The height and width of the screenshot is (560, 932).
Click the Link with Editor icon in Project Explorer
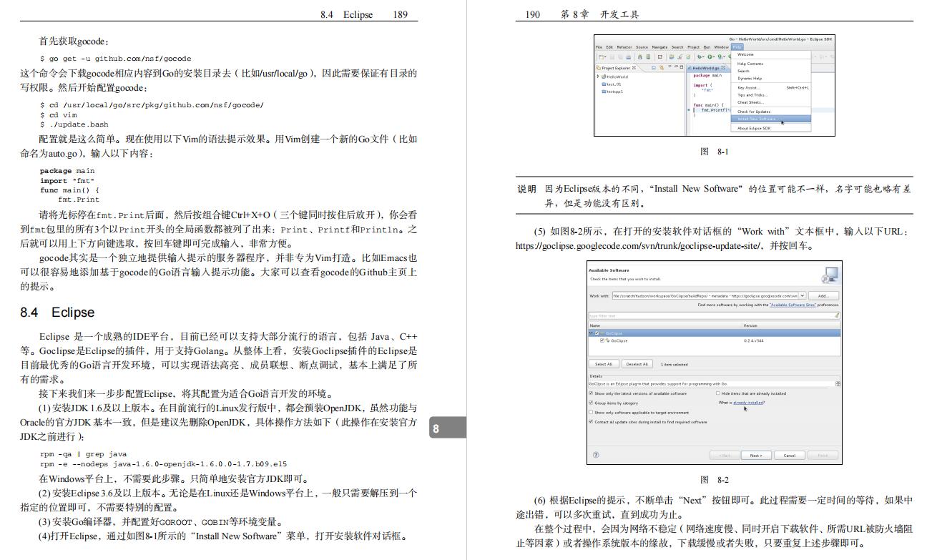pos(662,67)
